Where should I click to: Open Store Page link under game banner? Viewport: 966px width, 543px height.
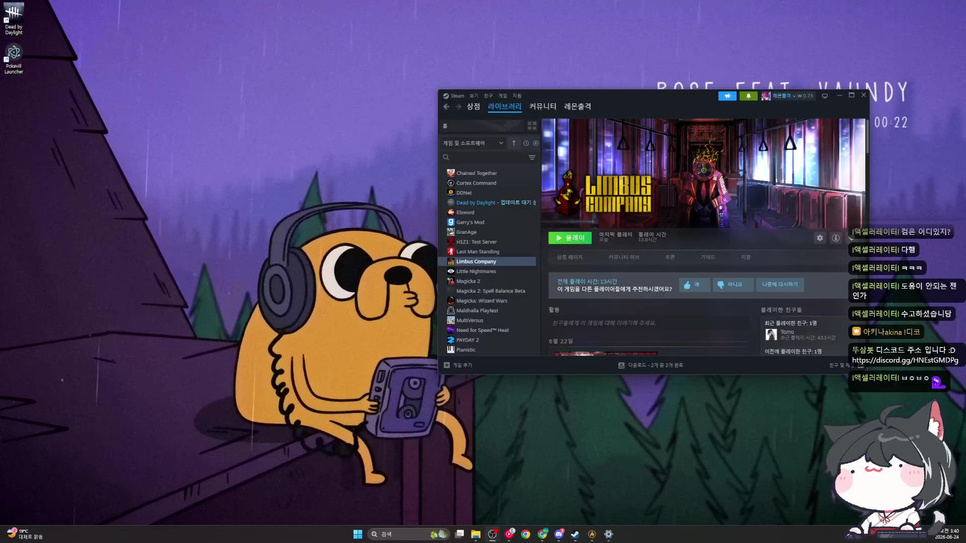pyautogui.click(x=570, y=257)
